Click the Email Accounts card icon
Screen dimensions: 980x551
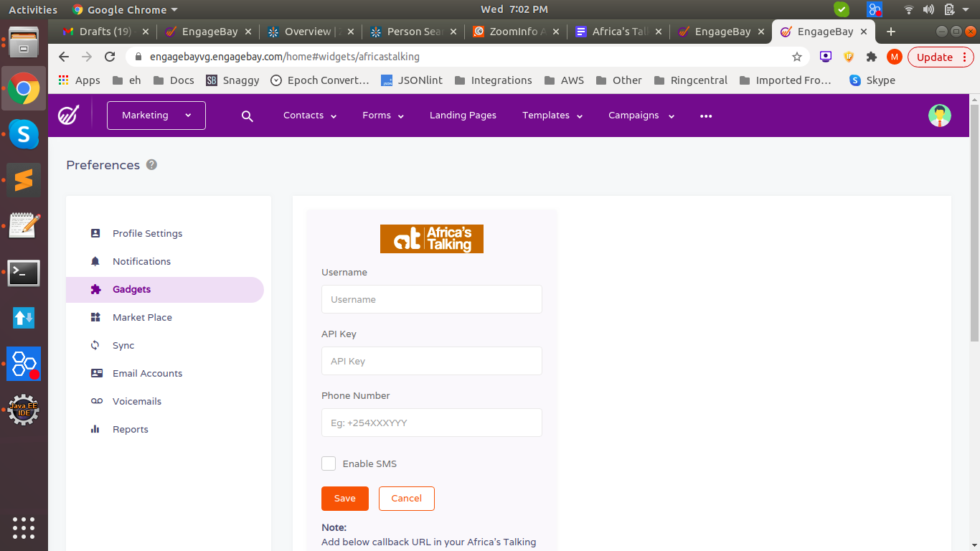pyautogui.click(x=96, y=373)
